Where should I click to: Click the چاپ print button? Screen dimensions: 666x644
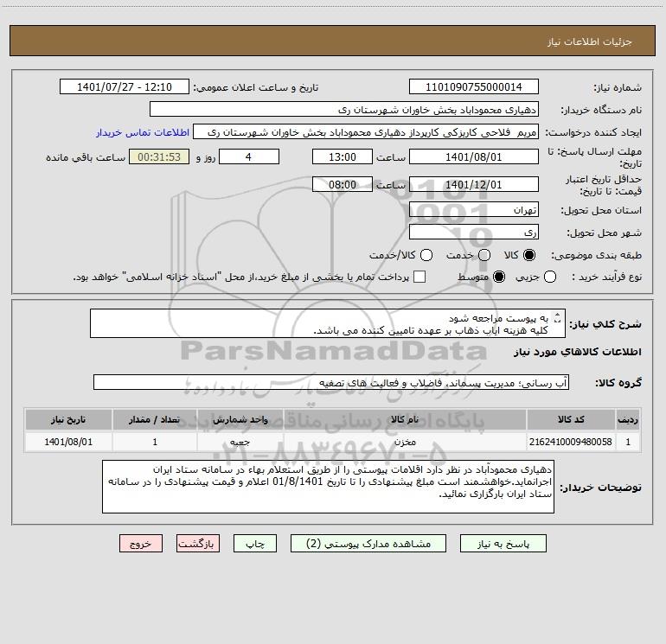pos(255,544)
